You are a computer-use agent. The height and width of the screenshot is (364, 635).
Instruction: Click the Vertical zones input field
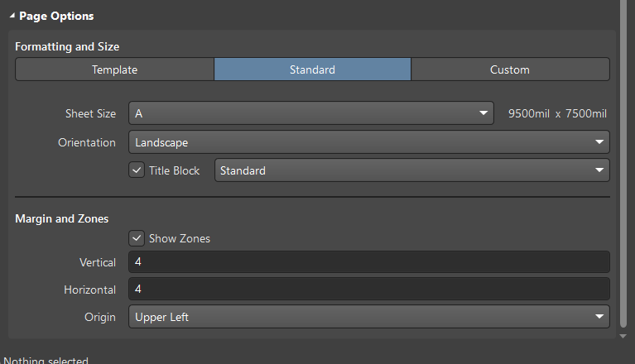click(x=369, y=261)
